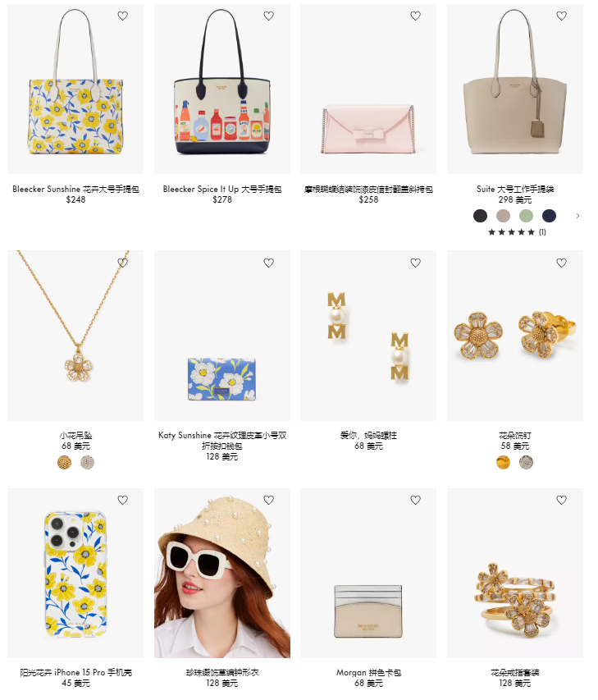Favorite the pearl straw bucket hat
Viewport: 598px width, 700px height.
tap(269, 500)
